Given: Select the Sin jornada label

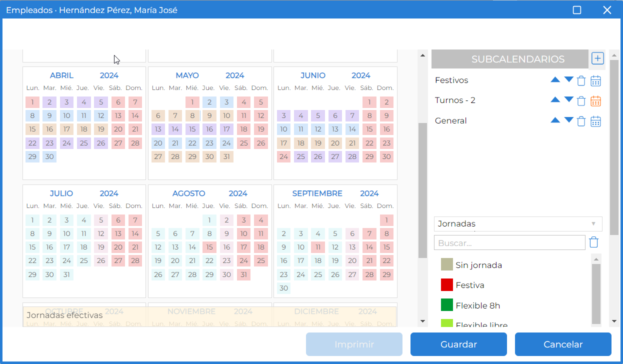Looking at the screenshot, I should click(x=478, y=265).
